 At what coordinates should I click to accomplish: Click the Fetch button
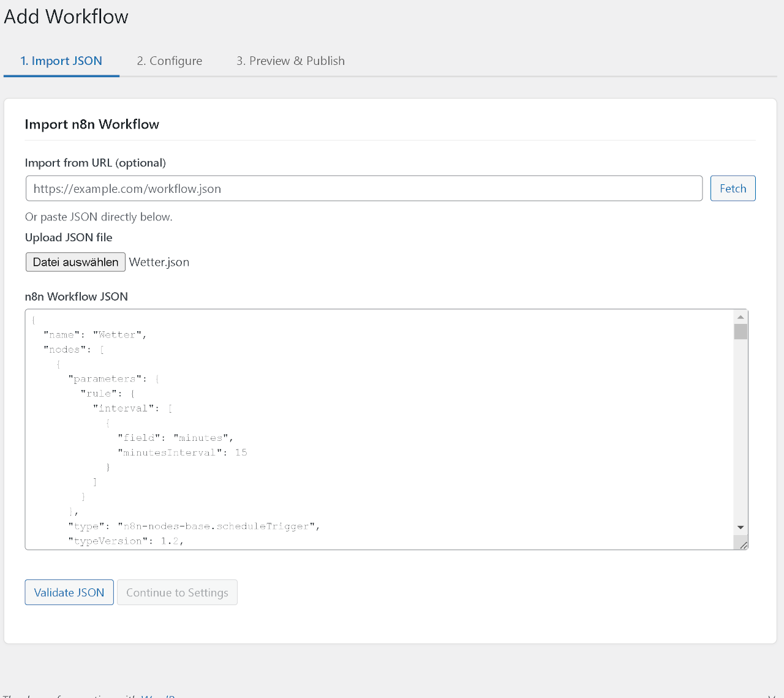pos(733,188)
